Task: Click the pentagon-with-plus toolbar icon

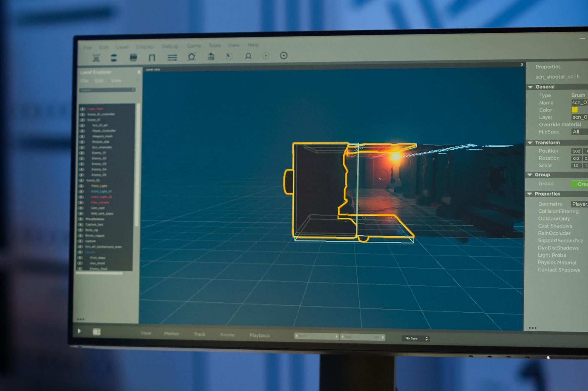Action: (266, 56)
